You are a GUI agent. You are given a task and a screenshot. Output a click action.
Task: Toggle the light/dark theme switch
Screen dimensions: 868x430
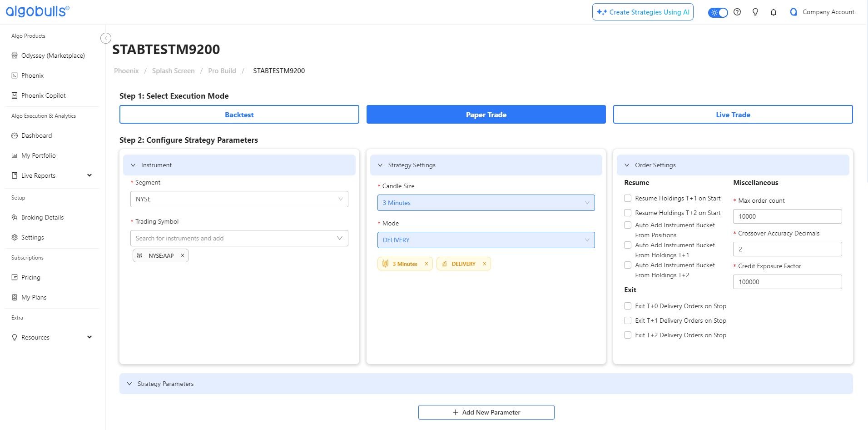718,12
